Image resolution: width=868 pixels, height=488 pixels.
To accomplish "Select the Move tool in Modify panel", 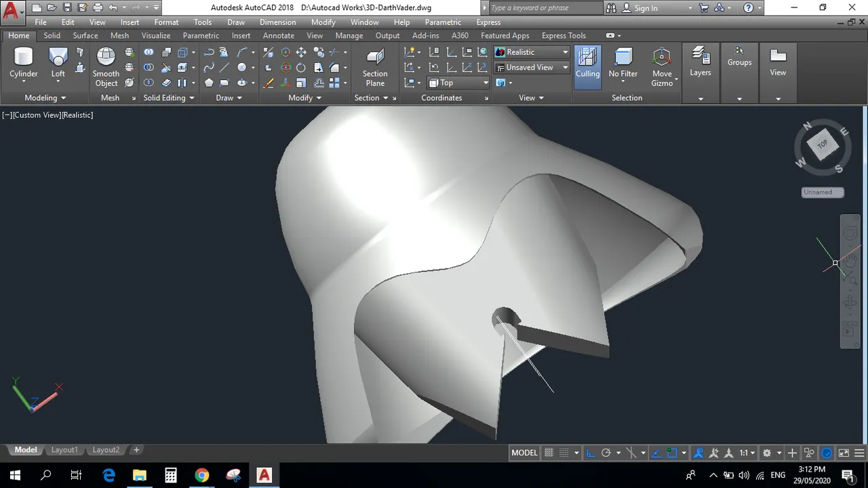I will [301, 52].
